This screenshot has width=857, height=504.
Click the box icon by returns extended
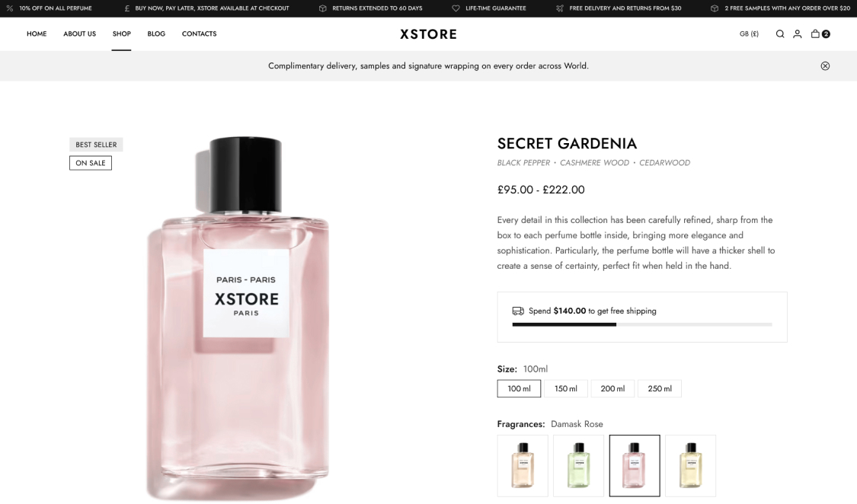322,8
